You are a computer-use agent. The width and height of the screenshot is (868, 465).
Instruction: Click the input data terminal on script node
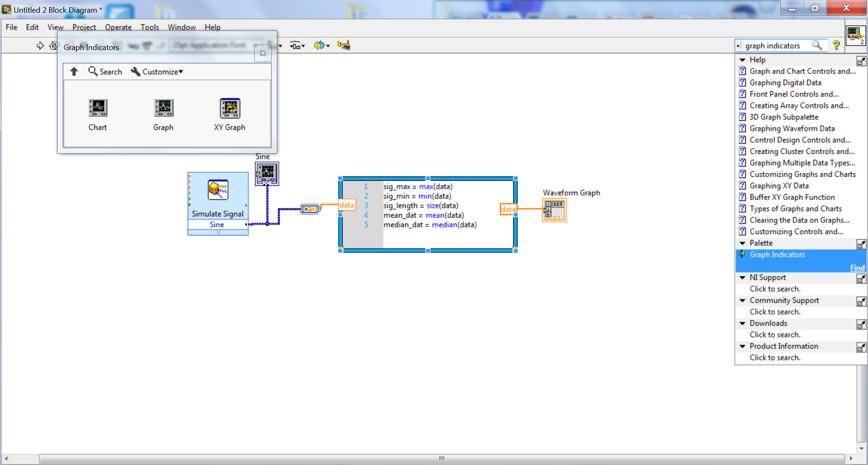point(347,205)
